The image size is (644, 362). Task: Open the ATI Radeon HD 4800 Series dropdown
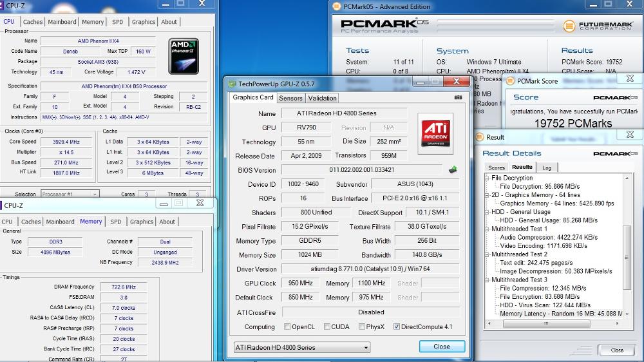(302, 347)
